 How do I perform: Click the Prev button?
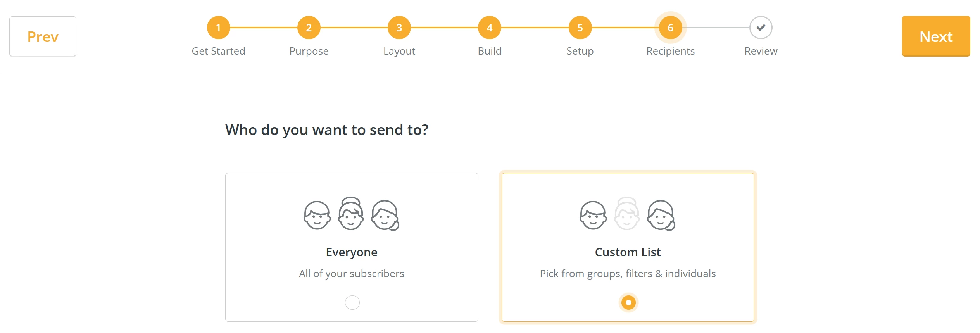43,36
